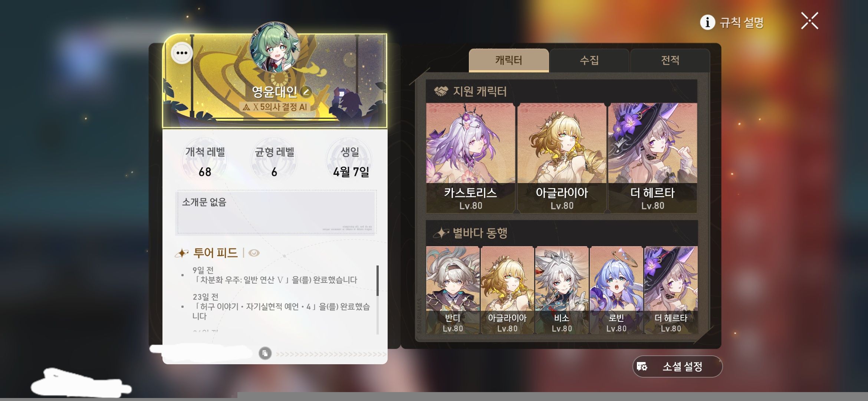Switch to the 전적 tab
Viewport: 868px width, 401px height.
(x=670, y=60)
